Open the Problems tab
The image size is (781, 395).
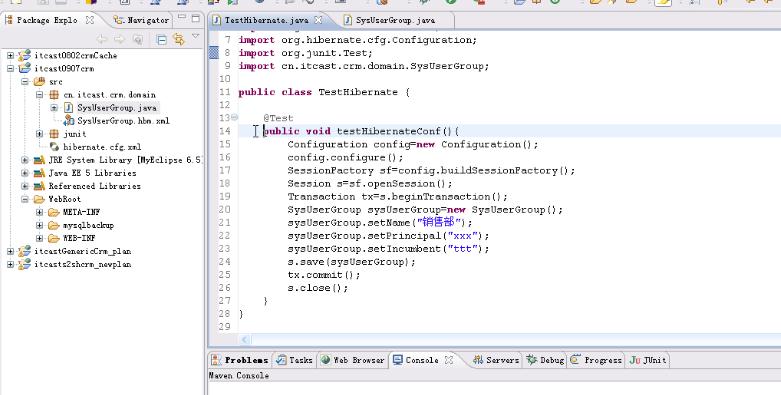point(240,360)
